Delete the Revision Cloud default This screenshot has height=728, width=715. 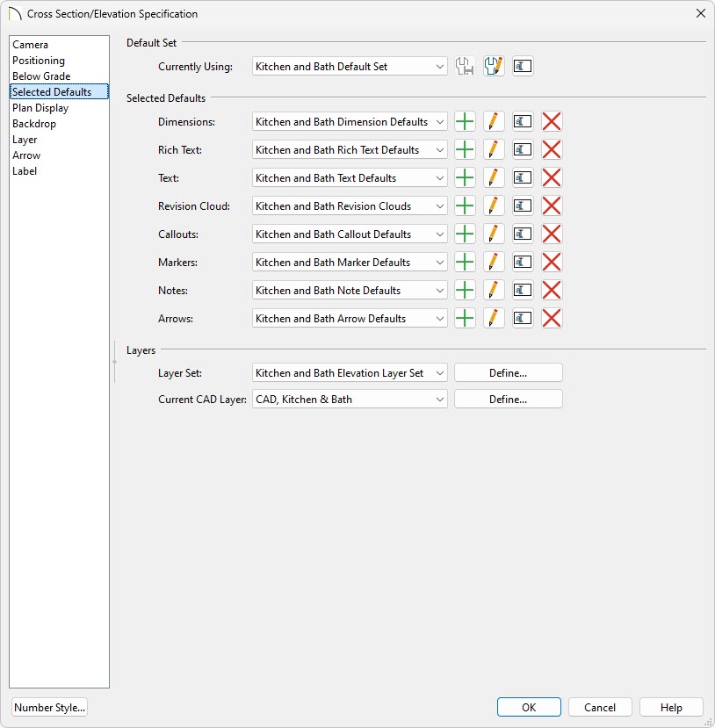click(552, 206)
